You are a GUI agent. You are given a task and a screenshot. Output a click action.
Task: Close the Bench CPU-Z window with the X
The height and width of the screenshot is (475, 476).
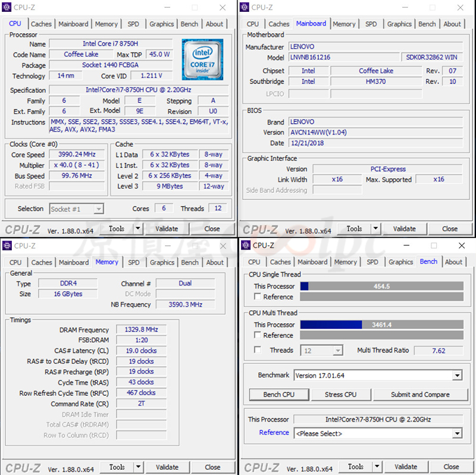[462, 245]
